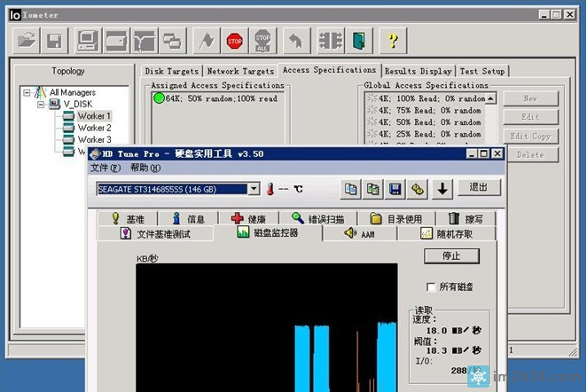
Task: Click the start tests green flag icon
Action: tap(207, 40)
